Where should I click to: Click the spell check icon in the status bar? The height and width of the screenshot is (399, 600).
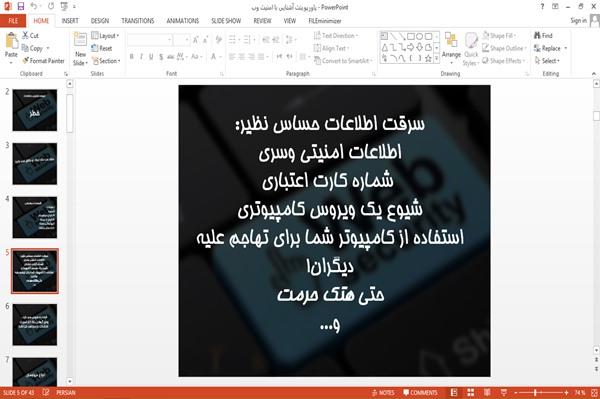pyautogui.click(x=46, y=392)
